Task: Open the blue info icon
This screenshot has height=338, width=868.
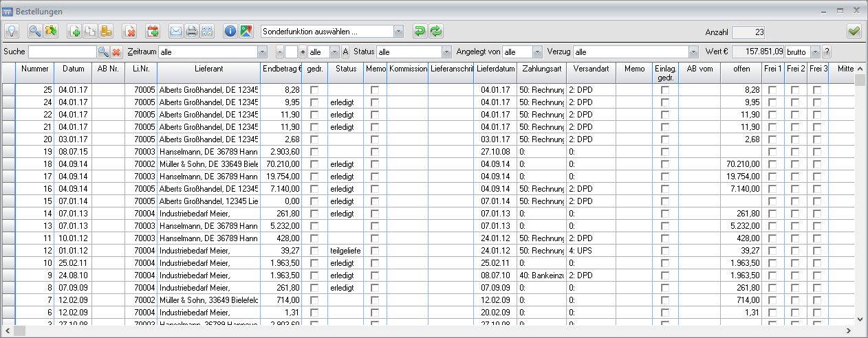Action: [230, 31]
